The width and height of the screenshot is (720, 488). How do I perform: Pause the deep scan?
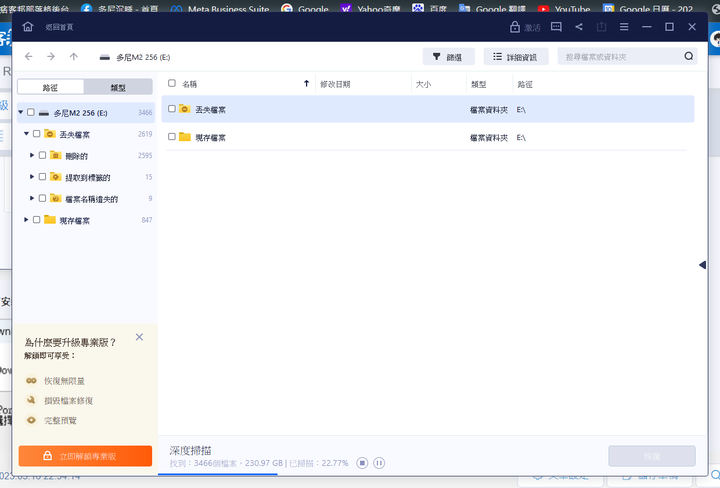[x=379, y=463]
